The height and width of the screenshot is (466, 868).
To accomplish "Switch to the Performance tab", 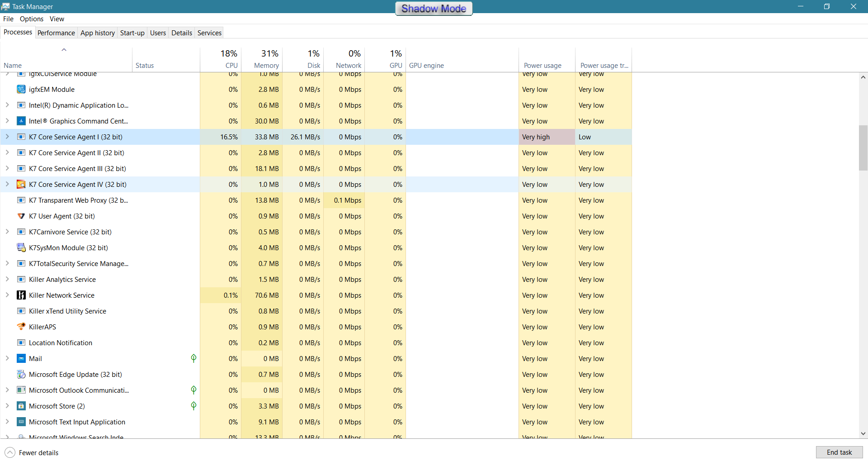I will [56, 33].
